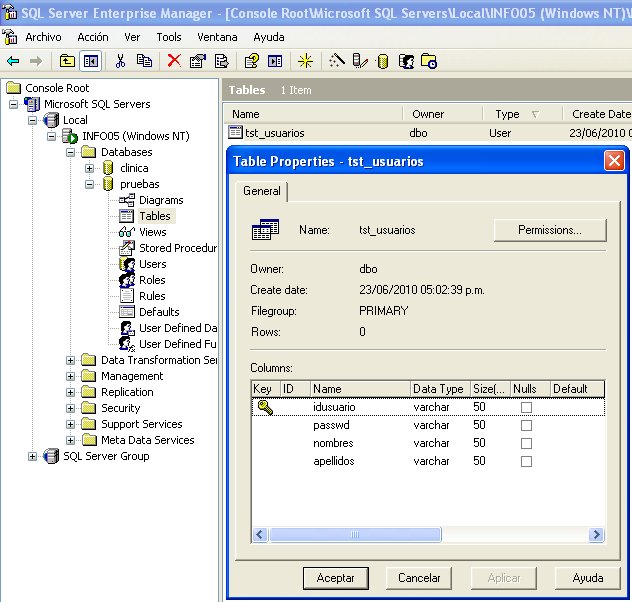Collapse the Microsoft SQL Servers node
The height and width of the screenshot is (602, 632).
tap(13, 104)
